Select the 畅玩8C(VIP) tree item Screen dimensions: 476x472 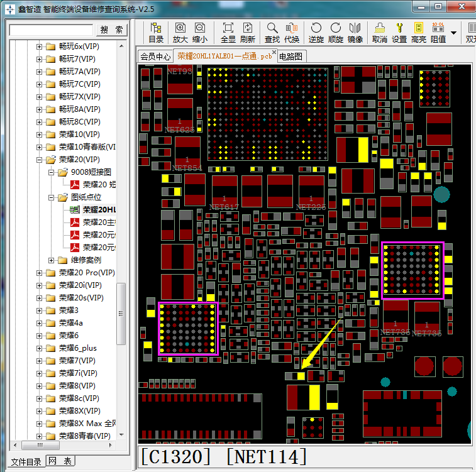coord(79,122)
